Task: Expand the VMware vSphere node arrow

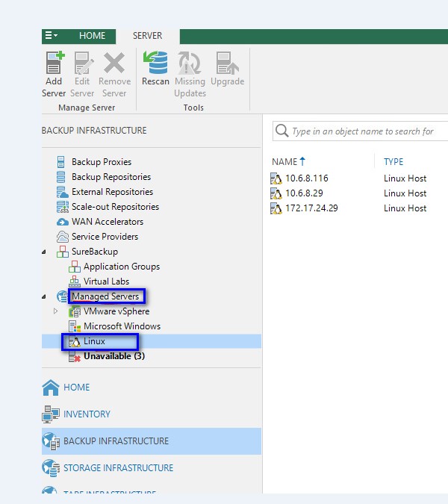Action: (x=55, y=311)
